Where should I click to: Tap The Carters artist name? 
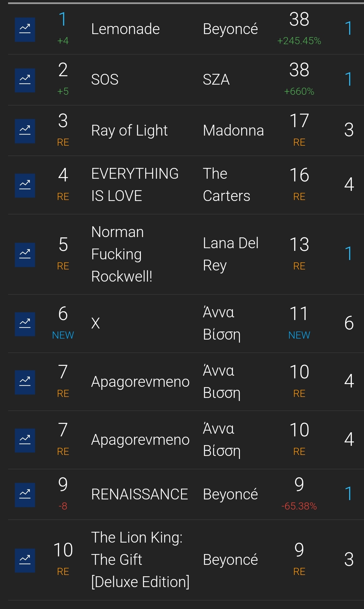226,185
